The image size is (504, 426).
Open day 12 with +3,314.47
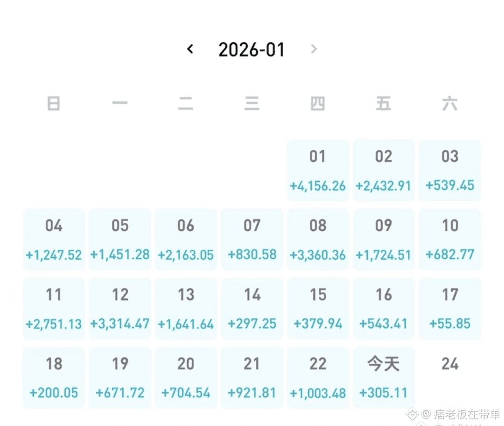120,309
